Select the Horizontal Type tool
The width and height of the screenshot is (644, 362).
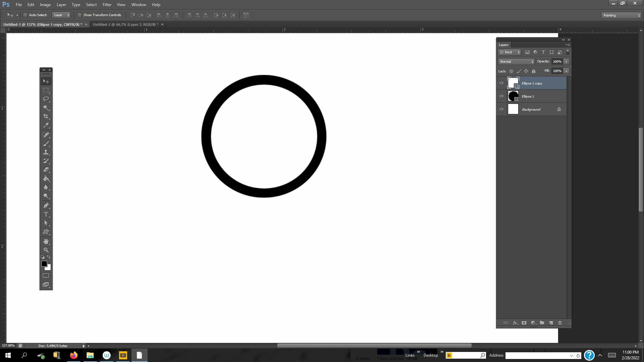(46, 214)
